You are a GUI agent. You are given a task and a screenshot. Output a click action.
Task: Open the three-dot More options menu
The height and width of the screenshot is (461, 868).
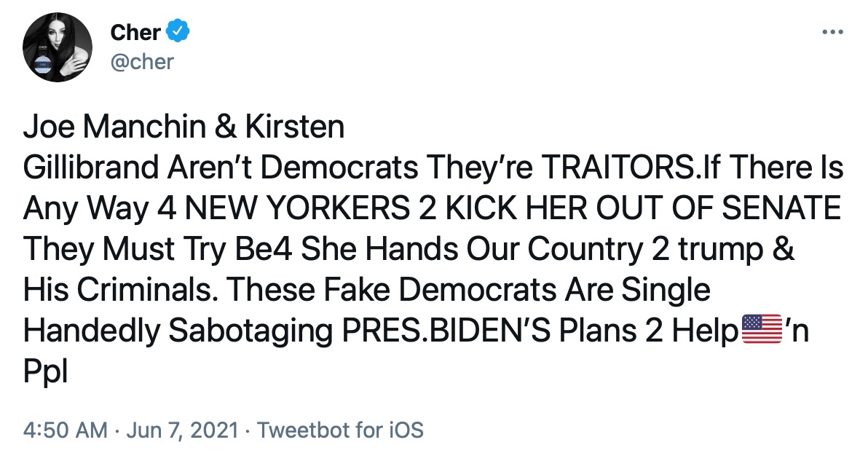pyautogui.click(x=832, y=33)
